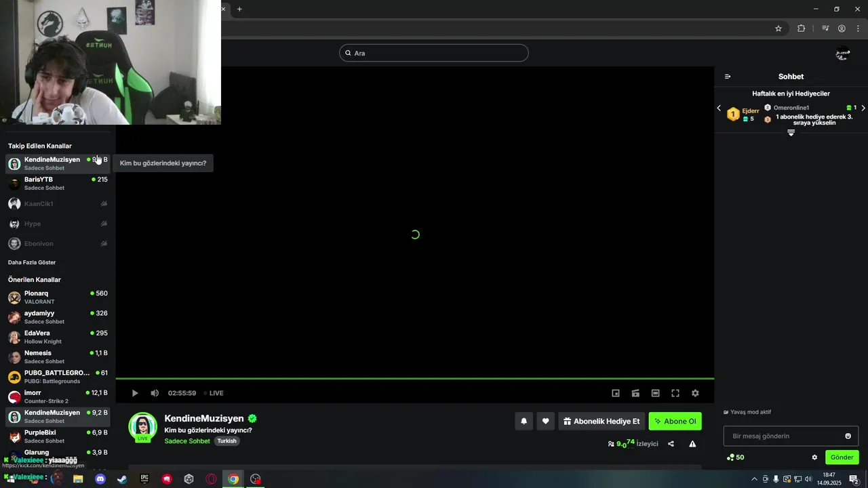Enter fullscreen with the player fullscreen icon
868x488 pixels.
tap(675, 393)
